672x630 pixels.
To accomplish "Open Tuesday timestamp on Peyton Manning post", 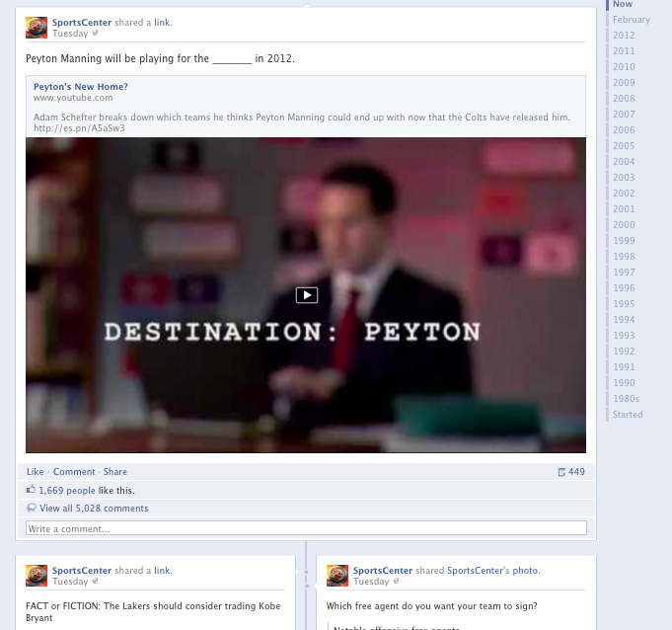I will tap(70, 34).
